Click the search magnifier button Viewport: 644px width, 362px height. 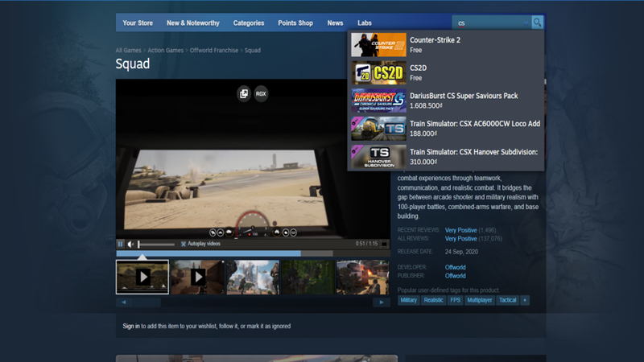coord(537,23)
